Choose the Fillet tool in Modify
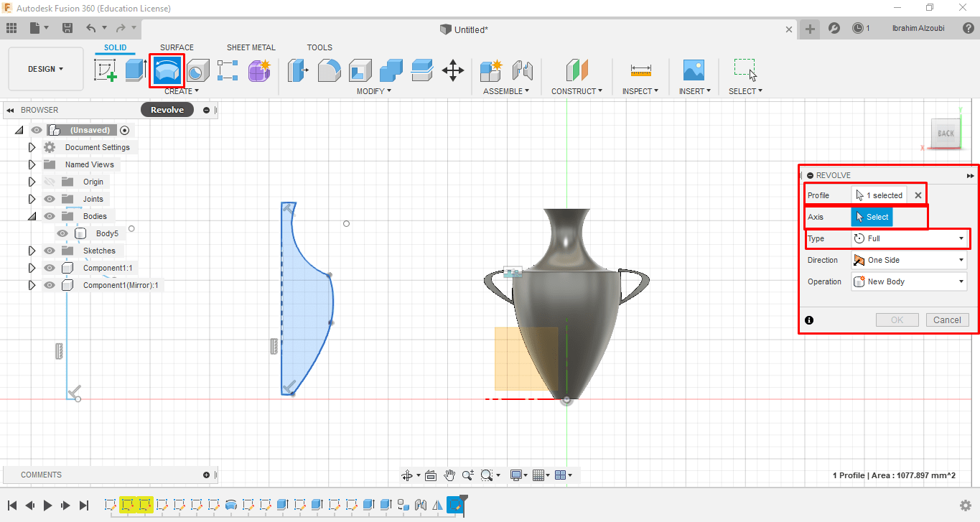This screenshot has width=980, height=522. (329, 70)
